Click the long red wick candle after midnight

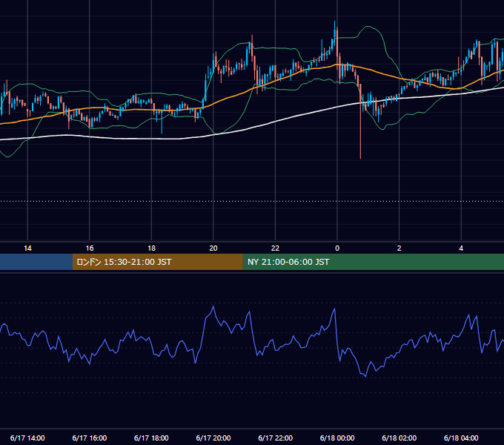361,122
